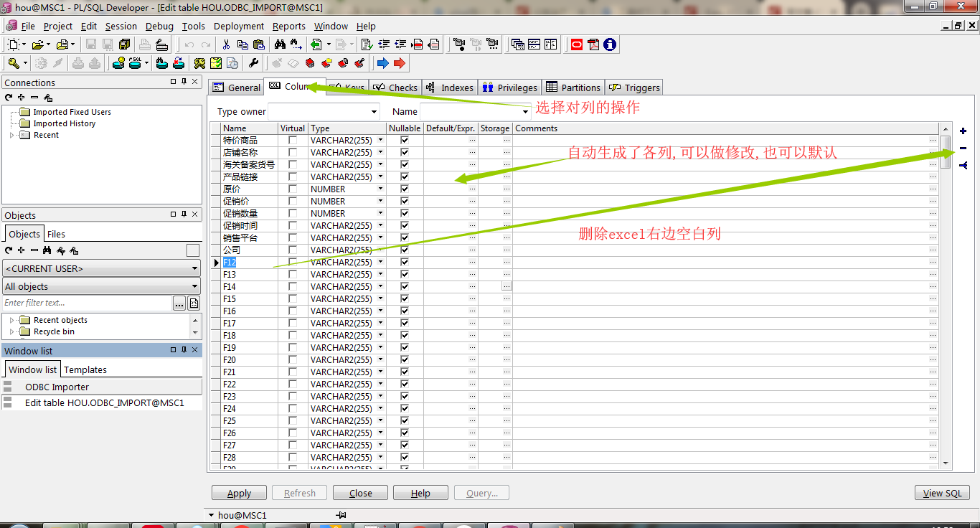Toggle the Nullable checkbox for 特价商品
Viewport: 980px width, 528px height.
404,141
